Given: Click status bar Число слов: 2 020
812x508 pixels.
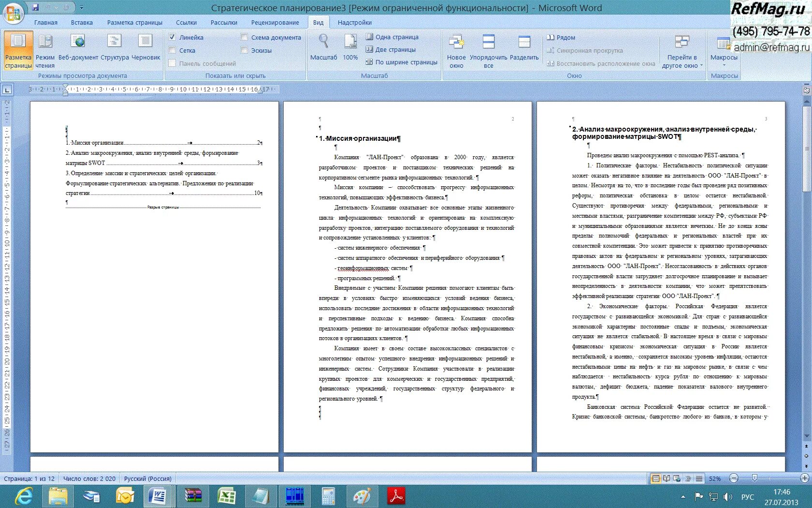Looking at the screenshot, I should 89,478.
